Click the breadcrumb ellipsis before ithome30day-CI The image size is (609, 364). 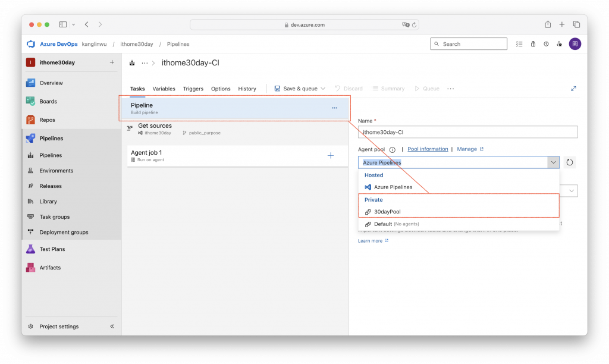(145, 63)
